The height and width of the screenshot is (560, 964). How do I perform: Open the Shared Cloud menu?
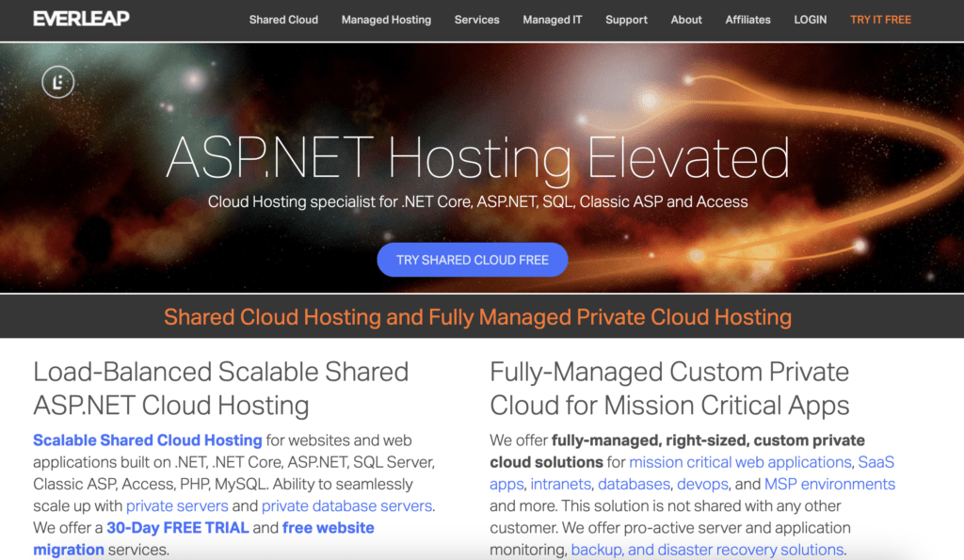(x=283, y=20)
